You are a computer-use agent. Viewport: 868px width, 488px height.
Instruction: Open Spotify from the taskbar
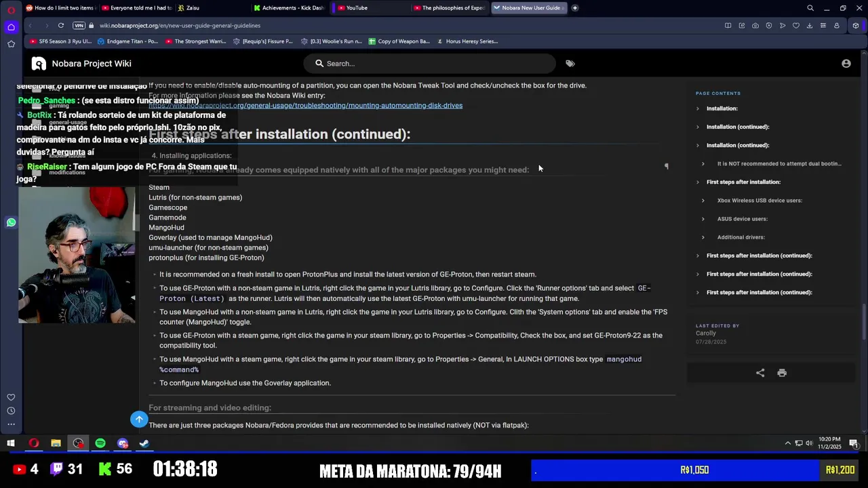click(x=100, y=443)
